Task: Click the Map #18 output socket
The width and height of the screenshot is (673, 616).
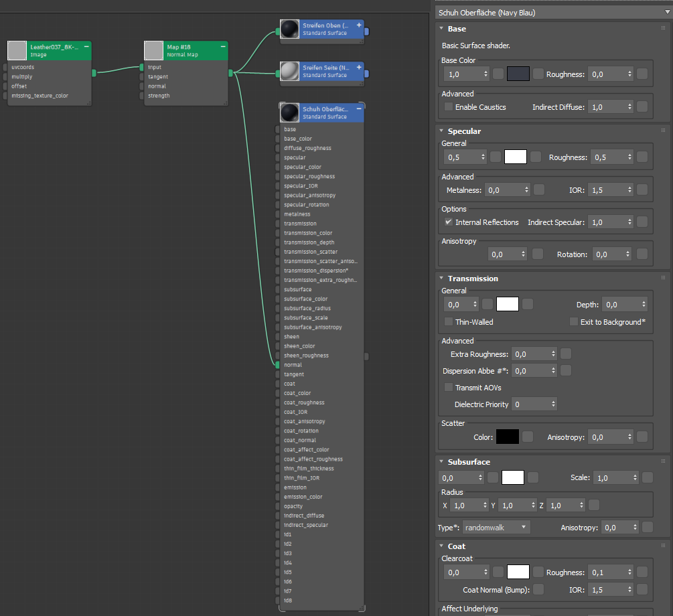Action: tap(230, 72)
